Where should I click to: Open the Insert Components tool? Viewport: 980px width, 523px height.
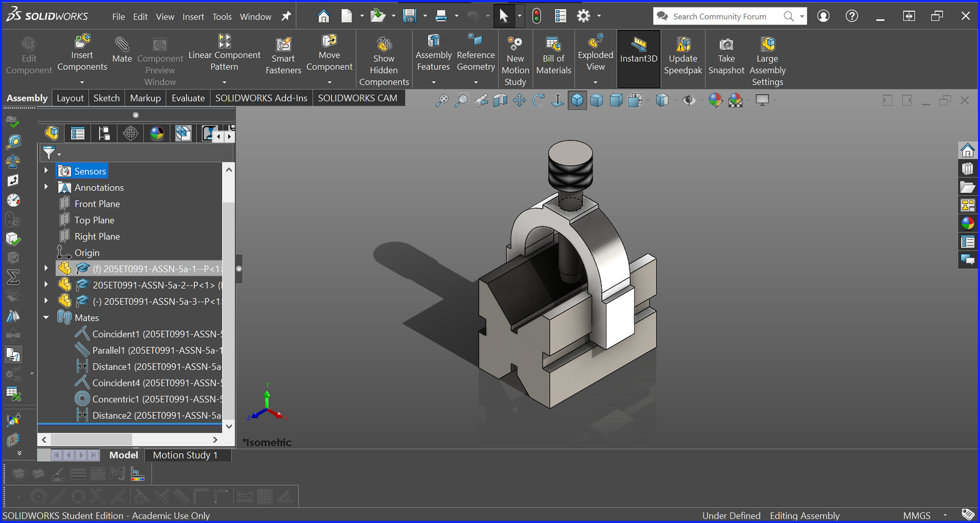(82, 53)
